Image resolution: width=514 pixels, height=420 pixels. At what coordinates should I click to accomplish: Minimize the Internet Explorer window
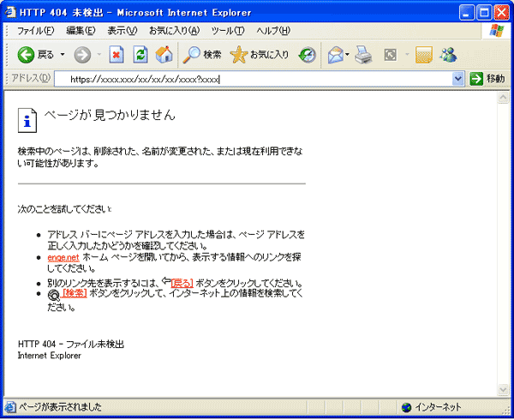(466, 13)
